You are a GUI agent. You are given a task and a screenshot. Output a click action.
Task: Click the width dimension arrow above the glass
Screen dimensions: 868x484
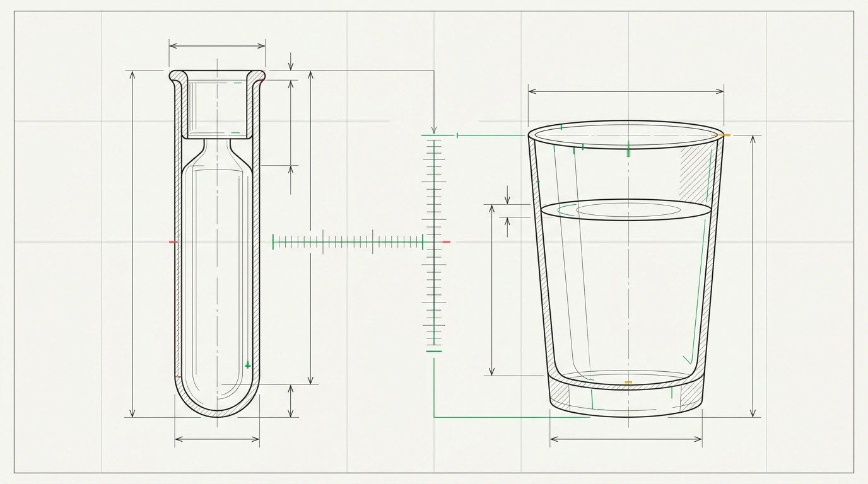point(626,91)
